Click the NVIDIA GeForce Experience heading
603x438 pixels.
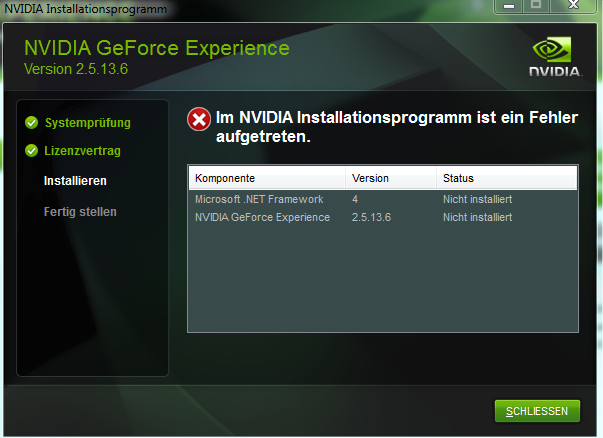[157, 48]
